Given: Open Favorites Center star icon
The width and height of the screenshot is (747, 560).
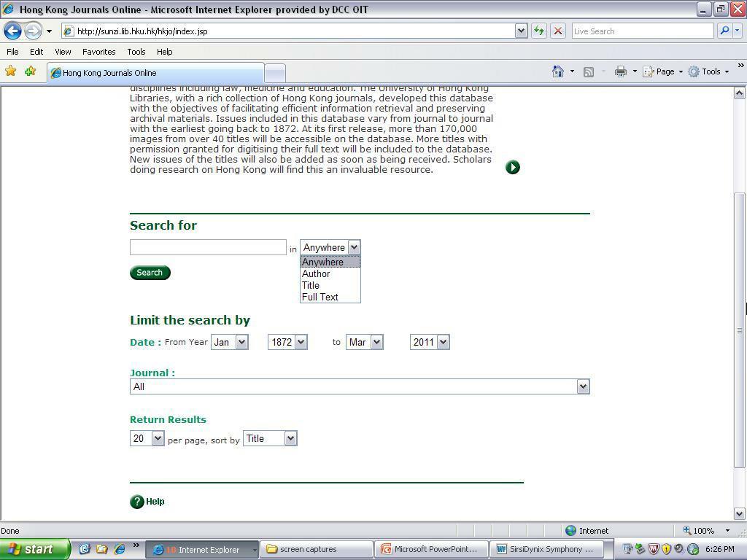Looking at the screenshot, I should click(10, 71).
